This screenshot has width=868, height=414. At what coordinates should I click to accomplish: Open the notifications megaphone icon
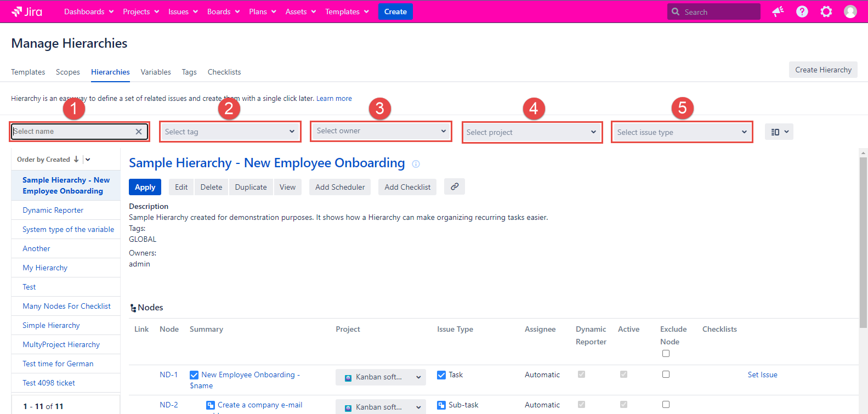click(x=778, y=12)
